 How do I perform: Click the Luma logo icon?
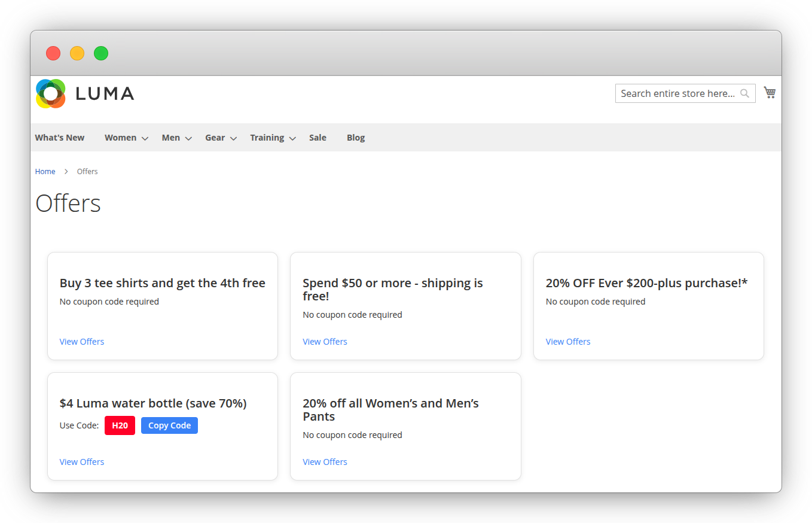tap(51, 93)
